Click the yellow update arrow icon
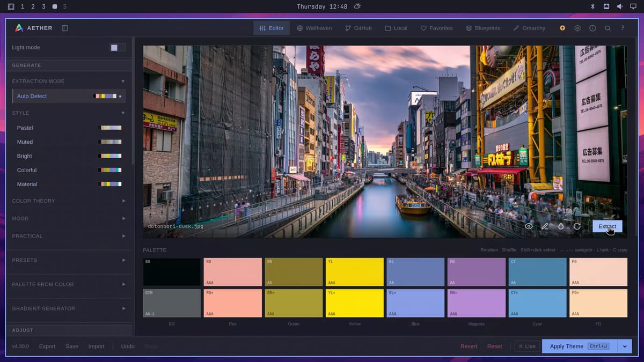Viewport: 644px width, 362px height. pyautogui.click(x=562, y=28)
